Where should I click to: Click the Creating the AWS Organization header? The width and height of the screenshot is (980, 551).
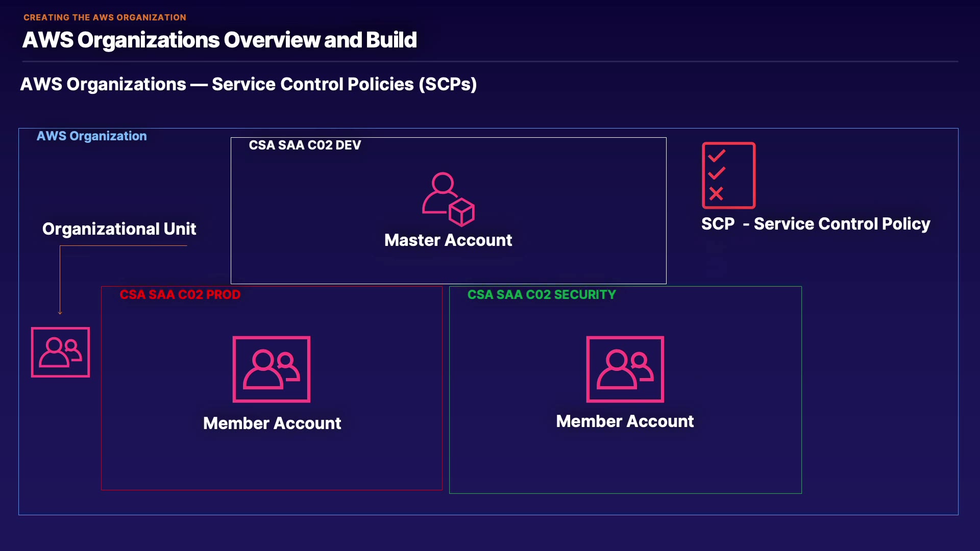pos(105,17)
